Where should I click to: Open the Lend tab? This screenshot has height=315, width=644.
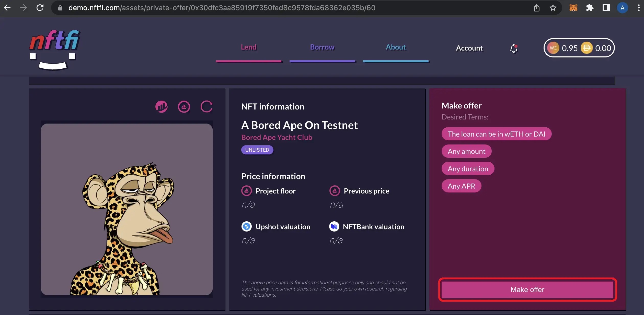pos(249,47)
